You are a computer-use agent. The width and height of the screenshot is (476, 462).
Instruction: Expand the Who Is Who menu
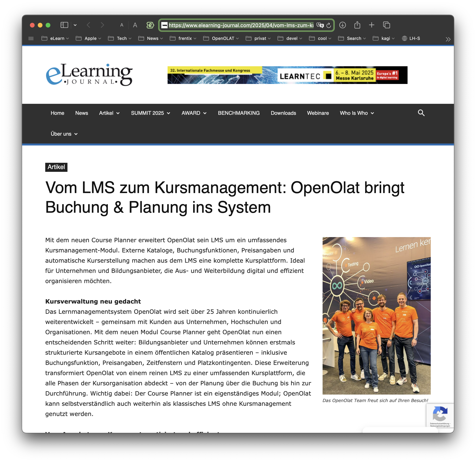(x=357, y=113)
